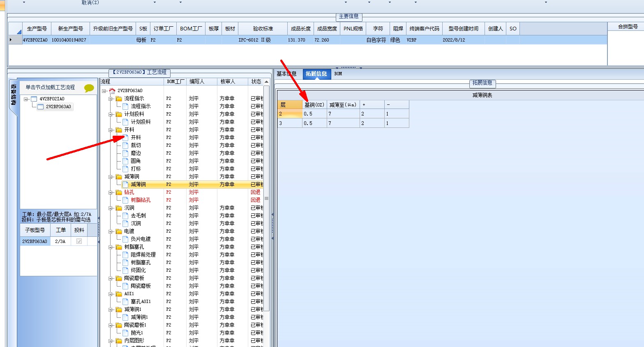Click the document icon of highlighted 减薄铜 step
Viewport: 644px width, 347px height.
(x=125, y=184)
